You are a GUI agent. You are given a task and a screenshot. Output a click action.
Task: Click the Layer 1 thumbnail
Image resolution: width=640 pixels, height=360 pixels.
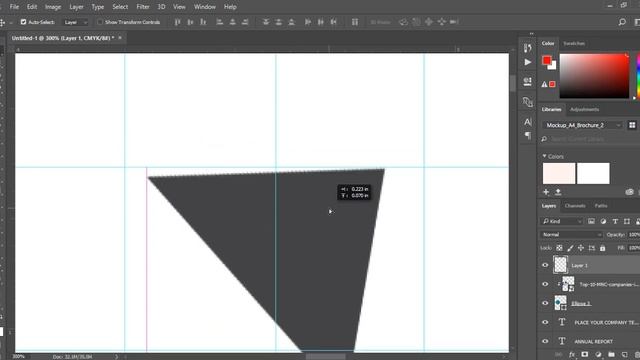(x=560, y=265)
